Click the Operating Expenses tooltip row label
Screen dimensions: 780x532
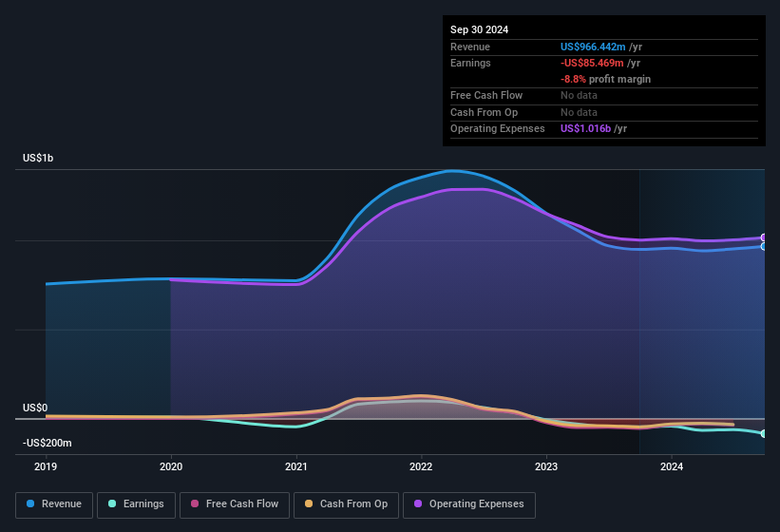coord(498,129)
